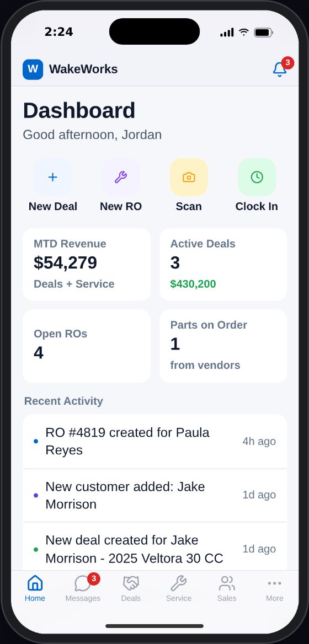Open the Parts on Order card
The image size is (309, 644).
223,346
